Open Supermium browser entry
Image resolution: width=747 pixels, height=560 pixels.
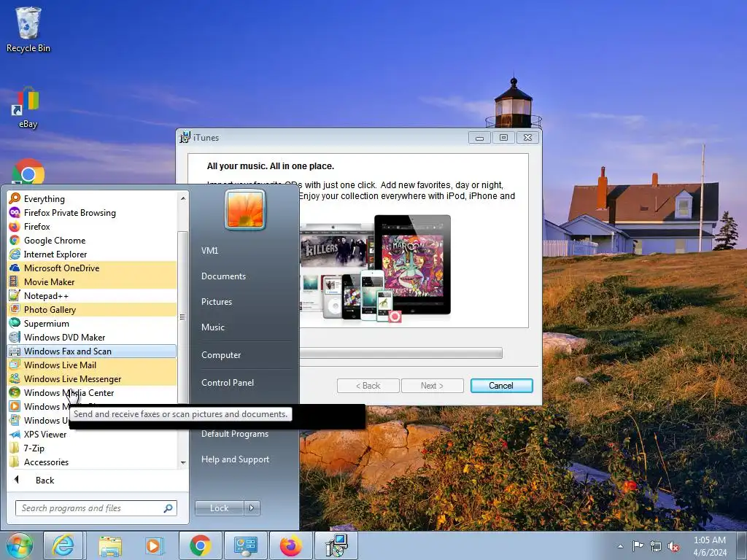[x=92, y=323]
